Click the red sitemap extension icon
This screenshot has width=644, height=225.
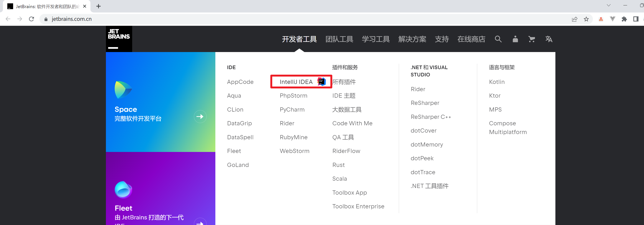click(601, 19)
